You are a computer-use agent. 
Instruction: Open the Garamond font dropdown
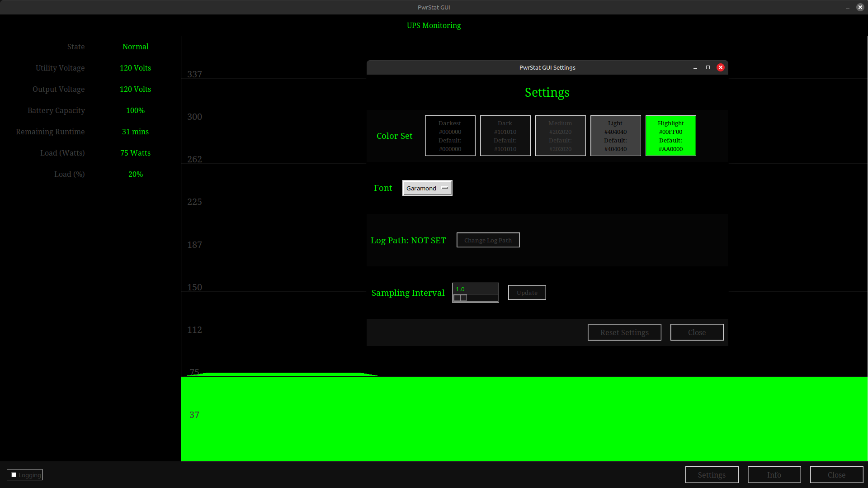(x=427, y=188)
